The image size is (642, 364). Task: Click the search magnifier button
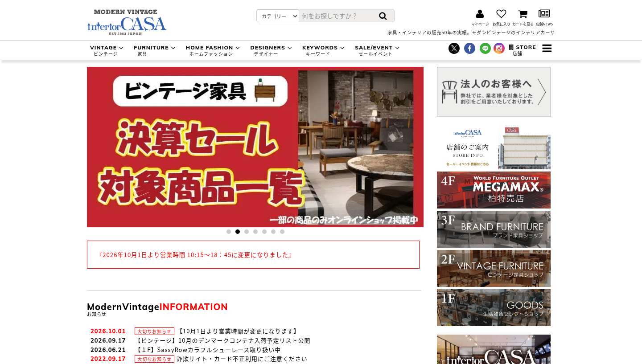click(x=383, y=16)
